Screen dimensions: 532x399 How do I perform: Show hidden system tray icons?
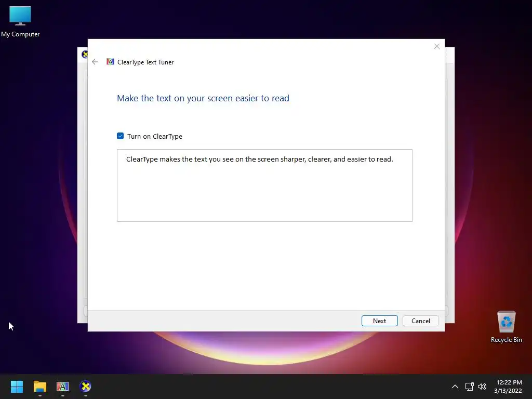(455, 387)
